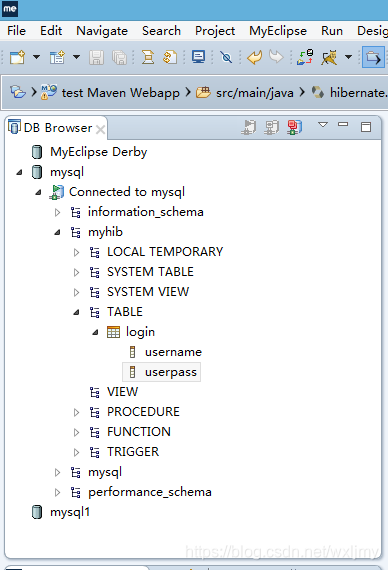Select the TABLE folder label

point(125,312)
